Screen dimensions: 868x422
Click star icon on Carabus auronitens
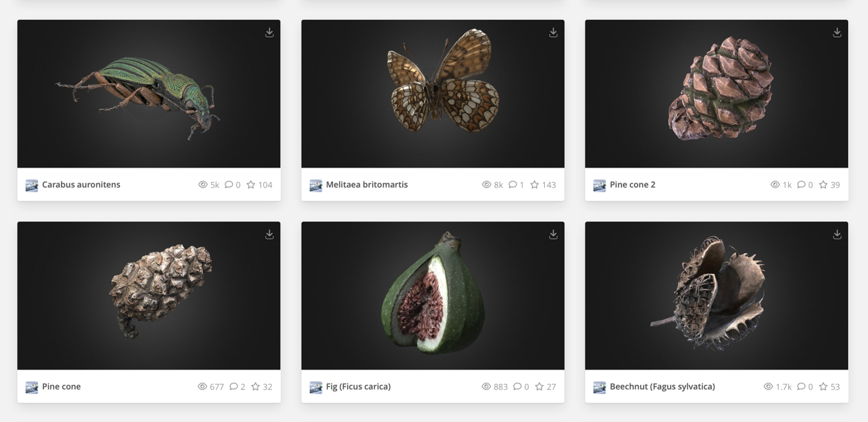tap(251, 185)
